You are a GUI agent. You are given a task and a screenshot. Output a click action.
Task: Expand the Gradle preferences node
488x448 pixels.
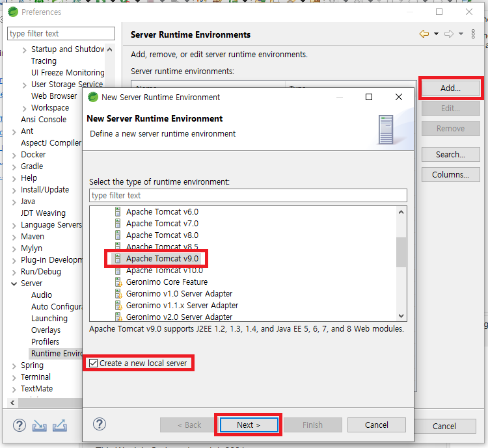14,167
